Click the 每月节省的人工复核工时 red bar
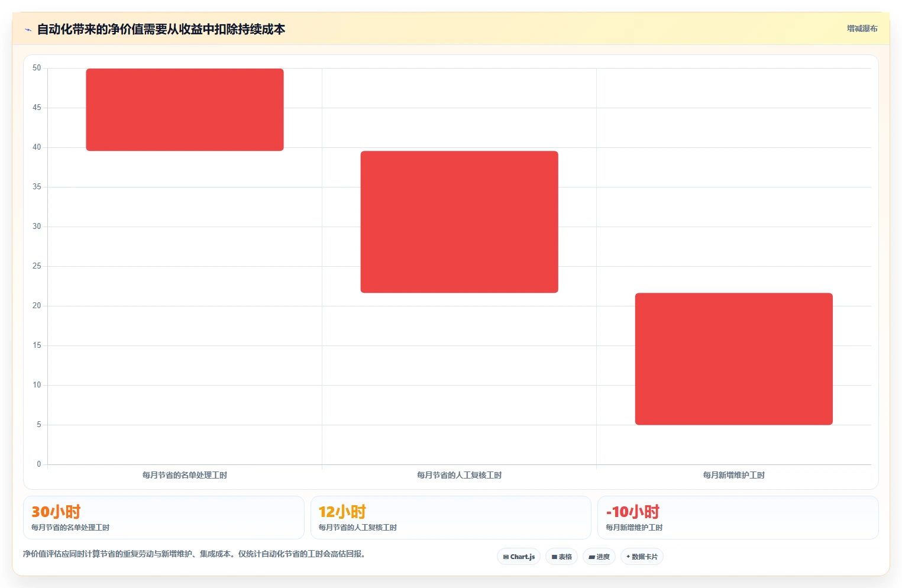Screen dimensions: 902x588 [459, 222]
